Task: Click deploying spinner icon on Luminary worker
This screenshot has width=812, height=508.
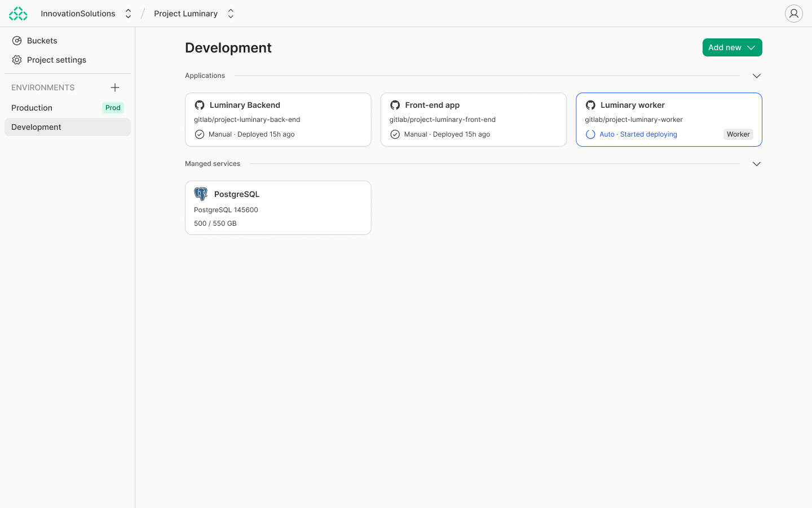Action: [590, 134]
